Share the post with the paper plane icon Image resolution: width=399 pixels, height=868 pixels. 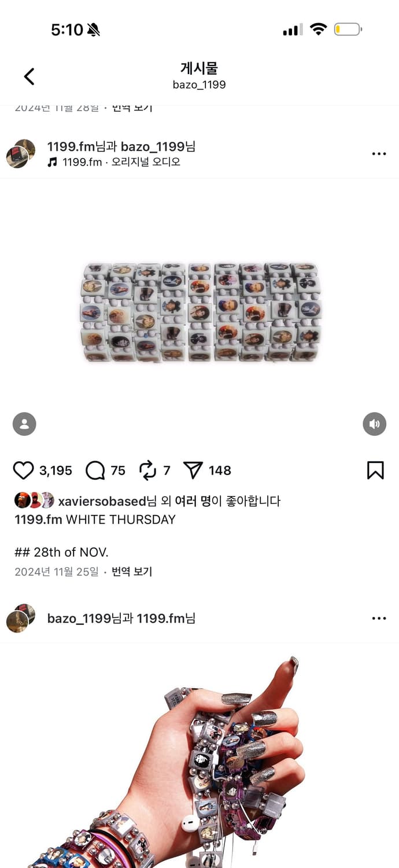pyautogui.click(x=193, y=470)
